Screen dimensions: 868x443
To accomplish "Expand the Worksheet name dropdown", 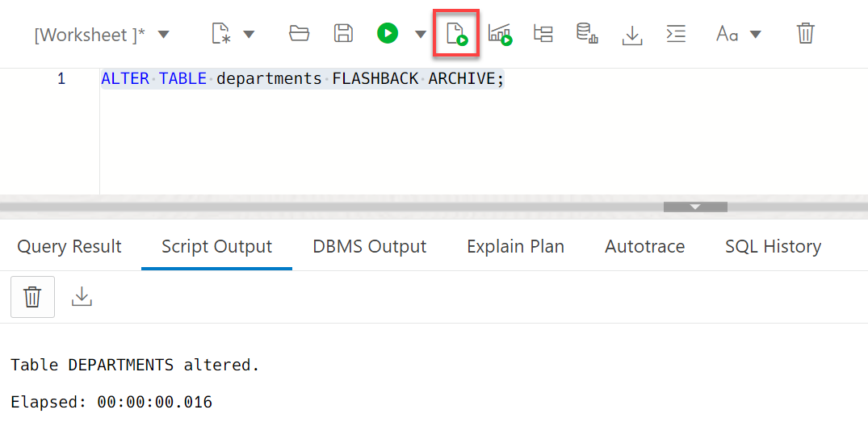I will click(163, 34).
